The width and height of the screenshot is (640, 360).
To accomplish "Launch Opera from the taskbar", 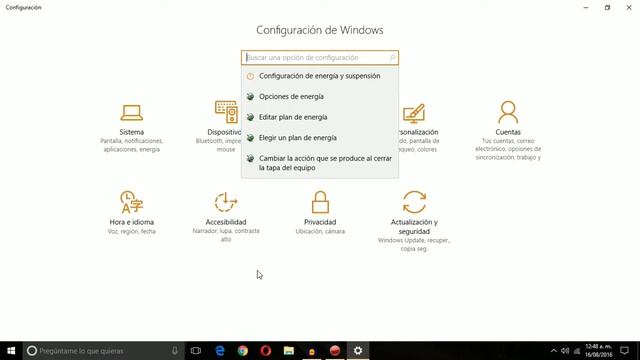I will coord(266,351).
